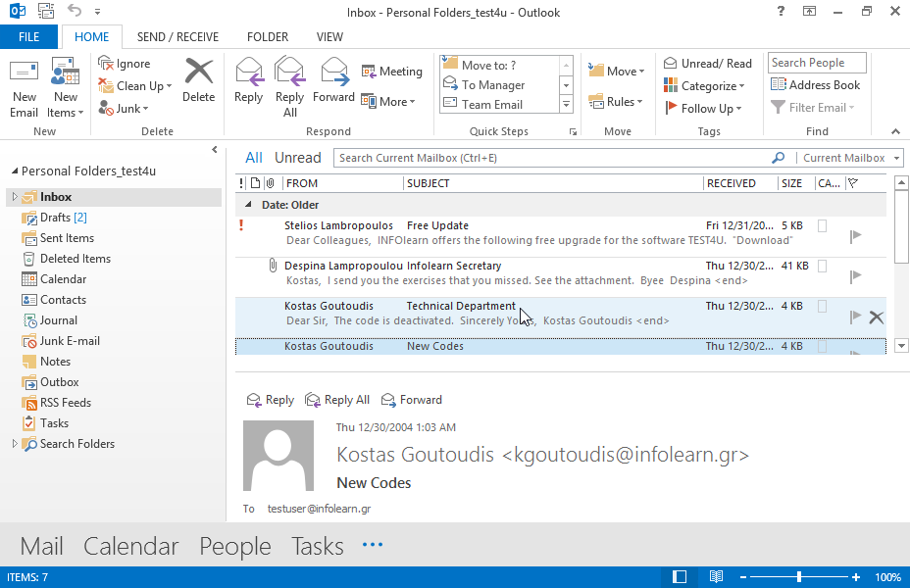Click Forward in the reading pane
Image resolution: width=910 pixels, height=588 pixels.
pos(412,400)
